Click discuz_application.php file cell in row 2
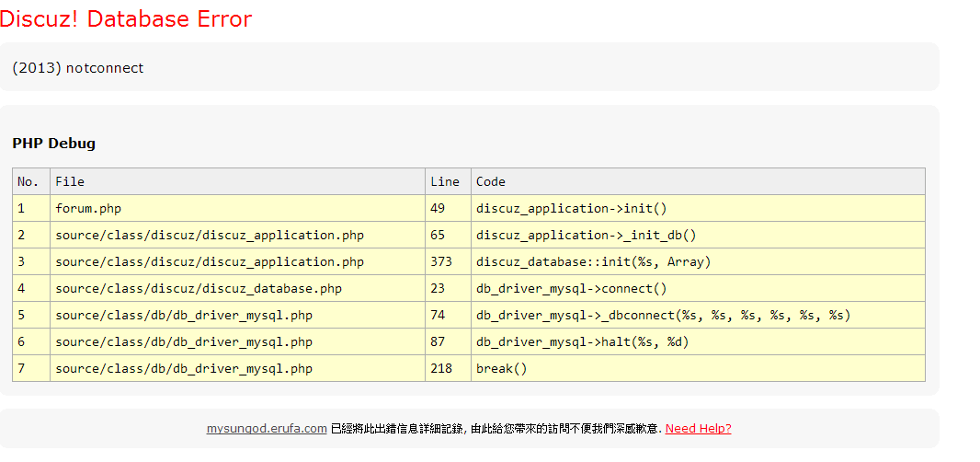The height and width of the screenshot is (462, 980). pos(237,236)
